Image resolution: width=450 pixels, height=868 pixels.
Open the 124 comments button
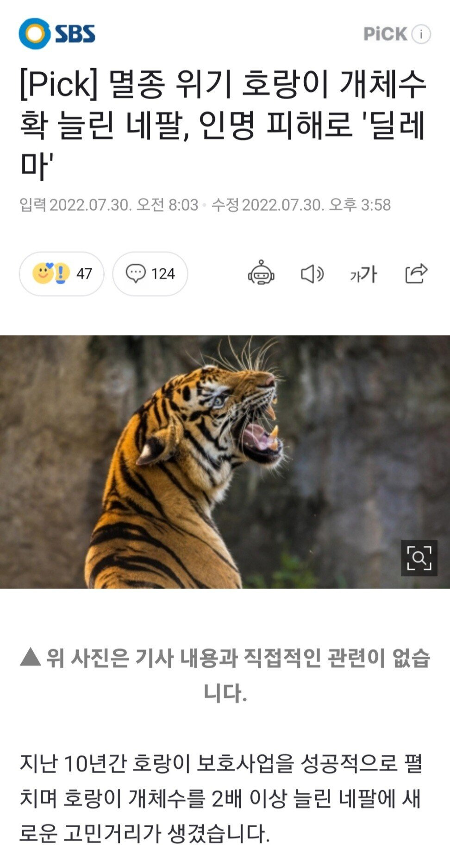pyautogui.click(x=150, y=273)
